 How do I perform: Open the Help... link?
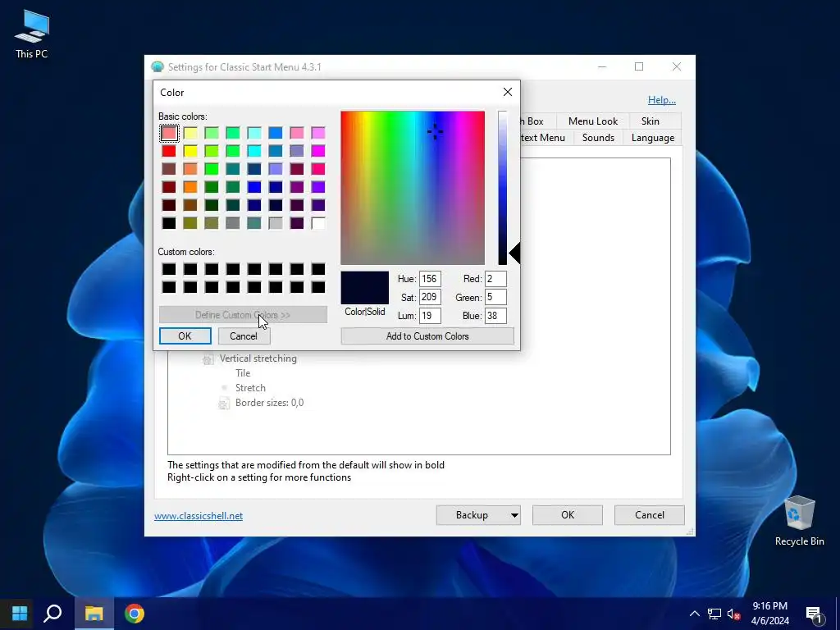pos(662,99)
